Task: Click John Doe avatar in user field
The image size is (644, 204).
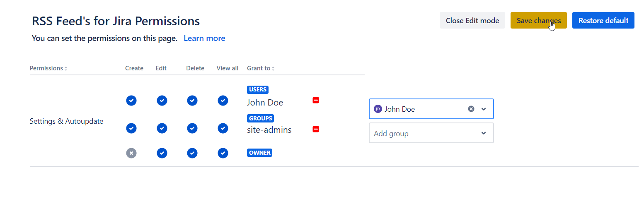Action: coord(378,109)
